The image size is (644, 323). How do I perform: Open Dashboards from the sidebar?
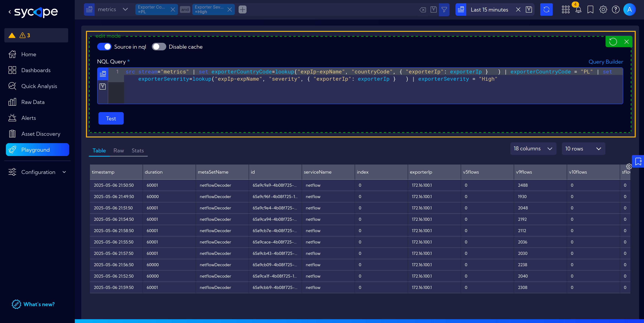(36, 70)
